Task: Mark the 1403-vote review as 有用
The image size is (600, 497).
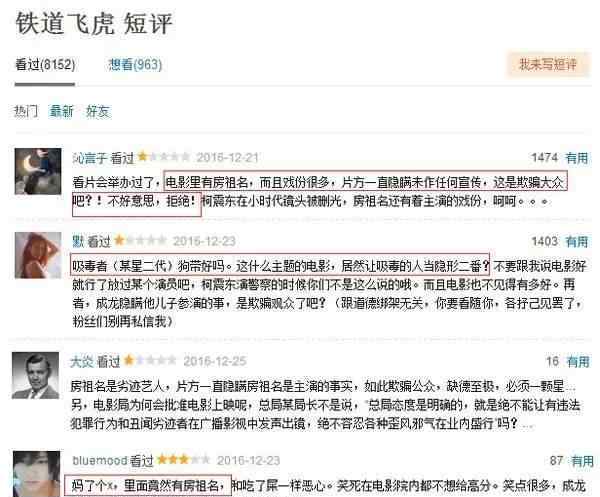Action: tap(577, 241)
